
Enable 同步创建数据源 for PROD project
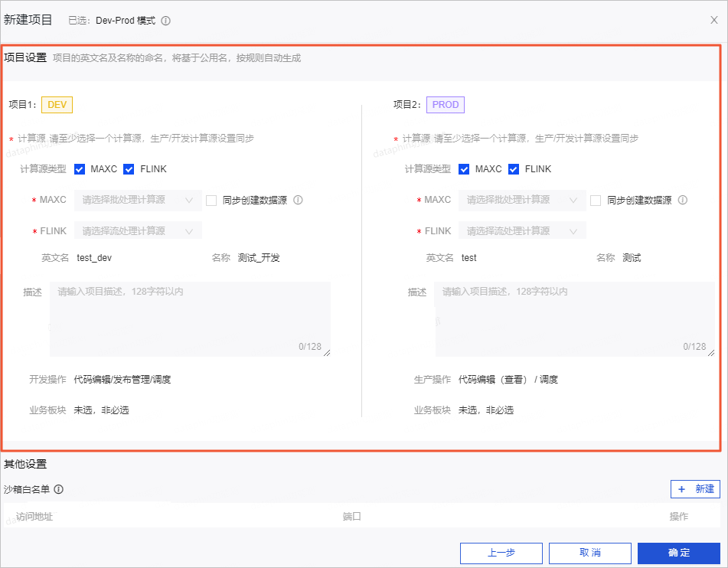(x=596, y=200)
